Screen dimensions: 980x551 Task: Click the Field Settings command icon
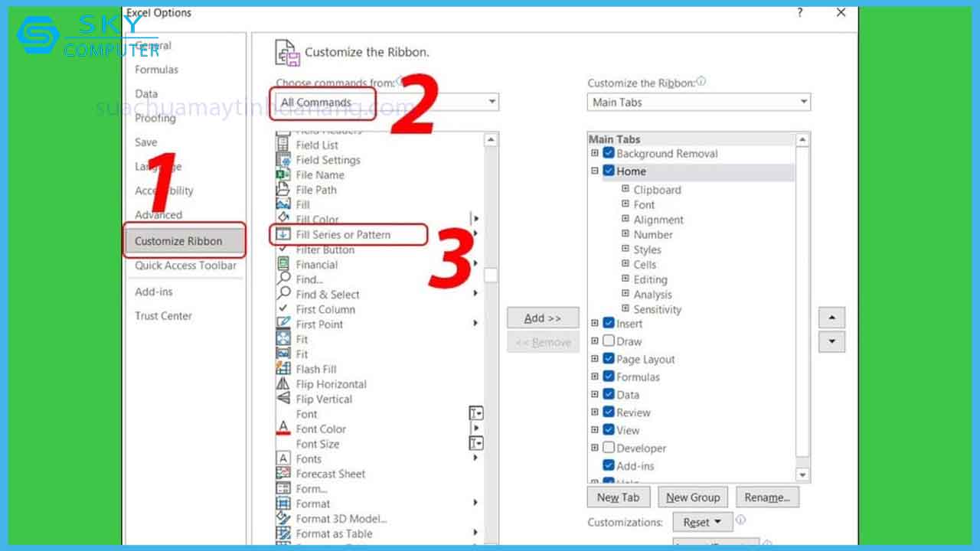(283, 160)
